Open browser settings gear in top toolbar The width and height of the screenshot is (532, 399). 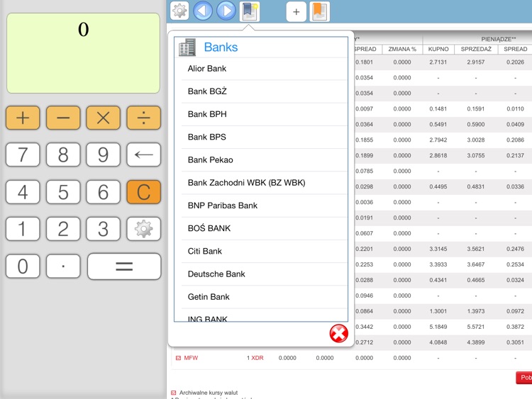coord(179,11)
